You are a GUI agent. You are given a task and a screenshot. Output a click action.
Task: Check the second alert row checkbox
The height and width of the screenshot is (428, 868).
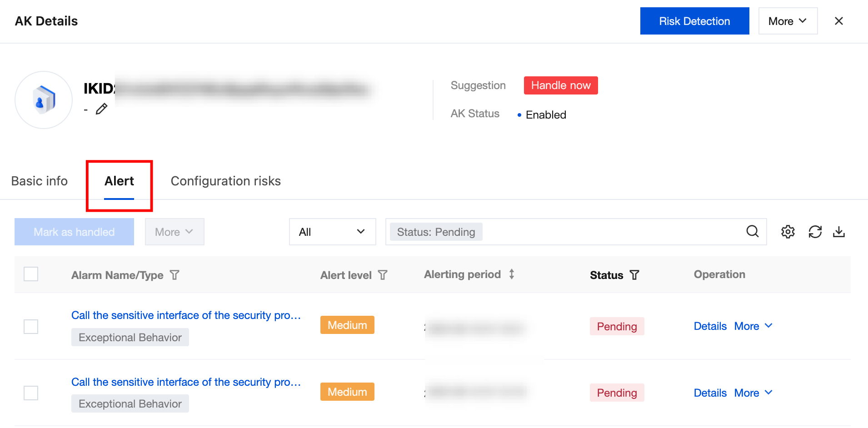pyautogui.click(x=31, y=393)
